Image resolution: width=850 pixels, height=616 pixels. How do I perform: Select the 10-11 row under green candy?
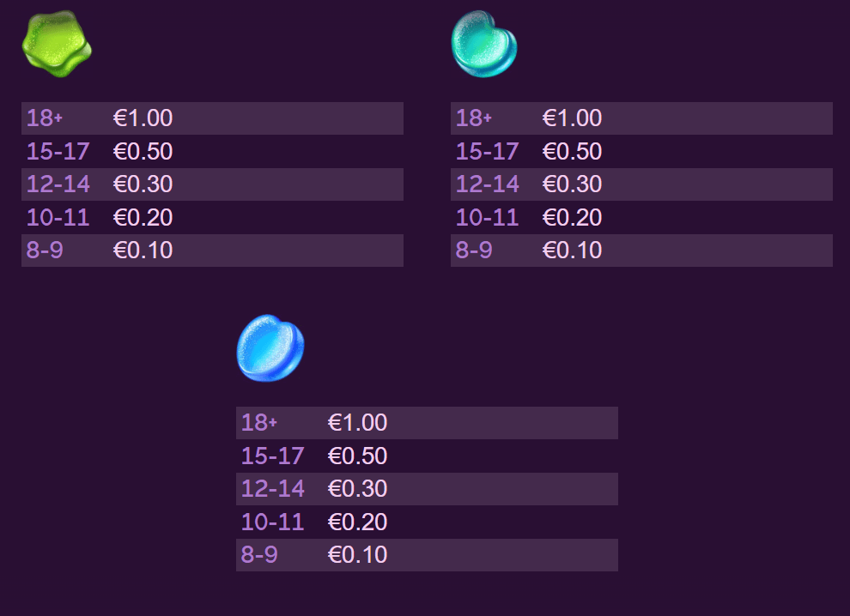[x=213, y=217]
